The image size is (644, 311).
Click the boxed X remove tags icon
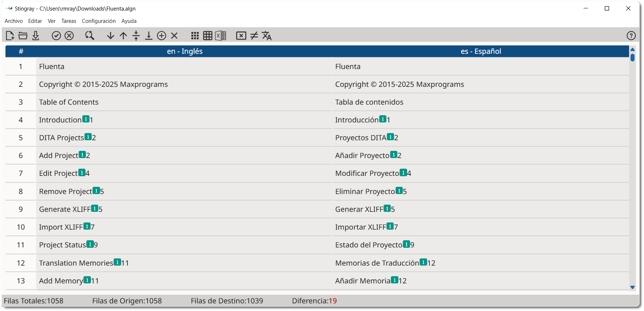(241, 36)
